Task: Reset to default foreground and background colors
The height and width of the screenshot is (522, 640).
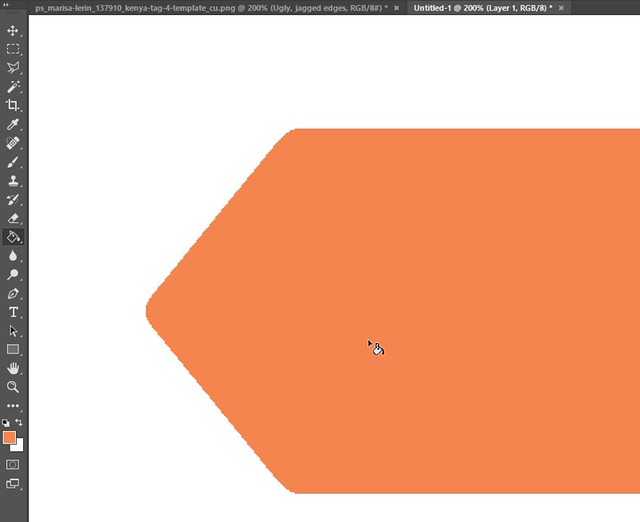Action: click(6, 423)
